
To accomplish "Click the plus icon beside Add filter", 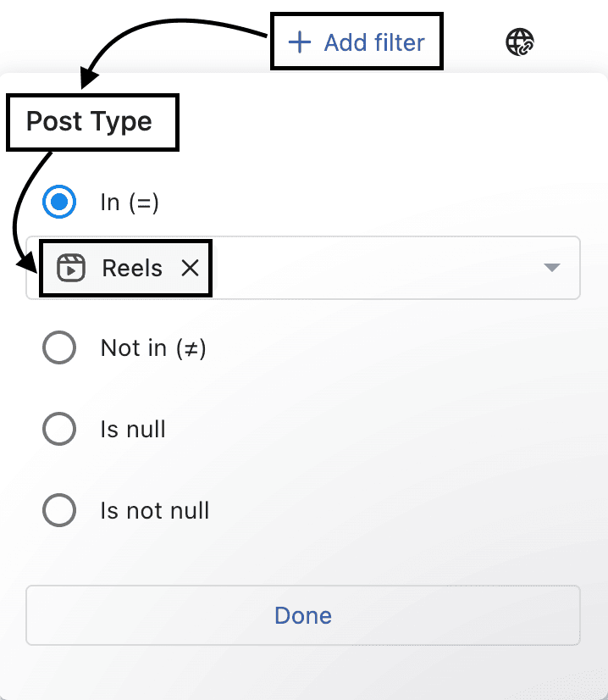I will click(x=300, y=42).
